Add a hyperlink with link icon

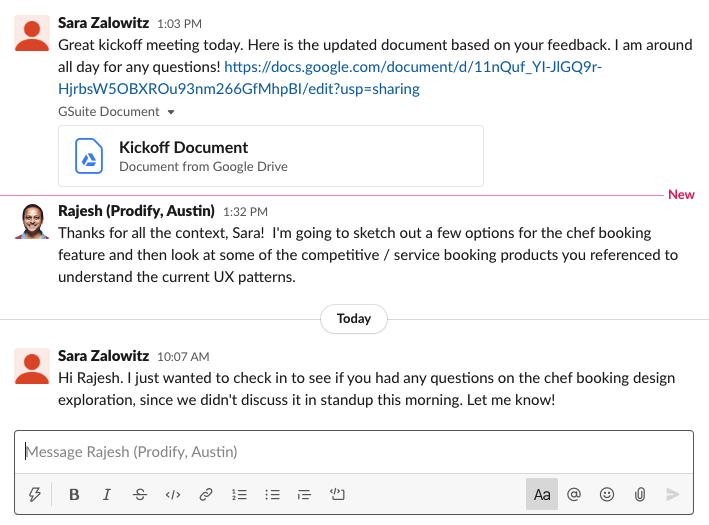click(206, 494)
